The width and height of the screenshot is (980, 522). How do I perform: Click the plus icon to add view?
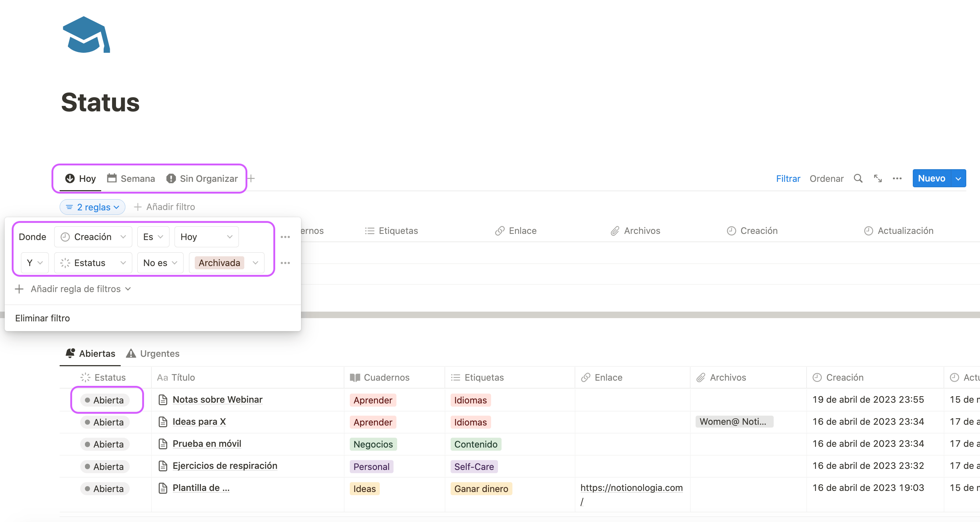(251, 179)
